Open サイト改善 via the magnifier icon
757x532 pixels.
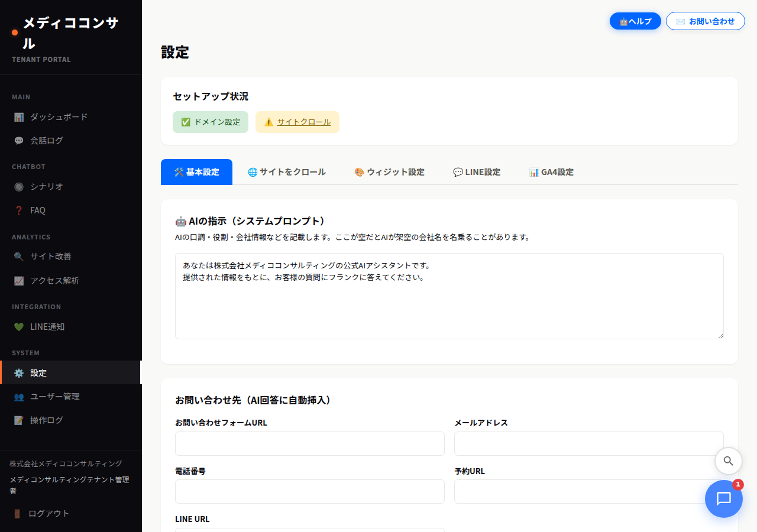(20, 257)
